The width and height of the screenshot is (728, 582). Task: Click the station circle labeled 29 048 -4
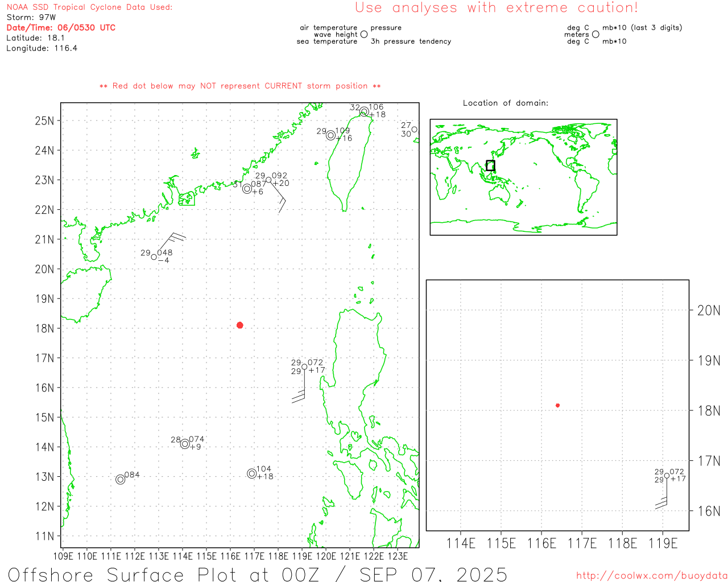(154, 257)
